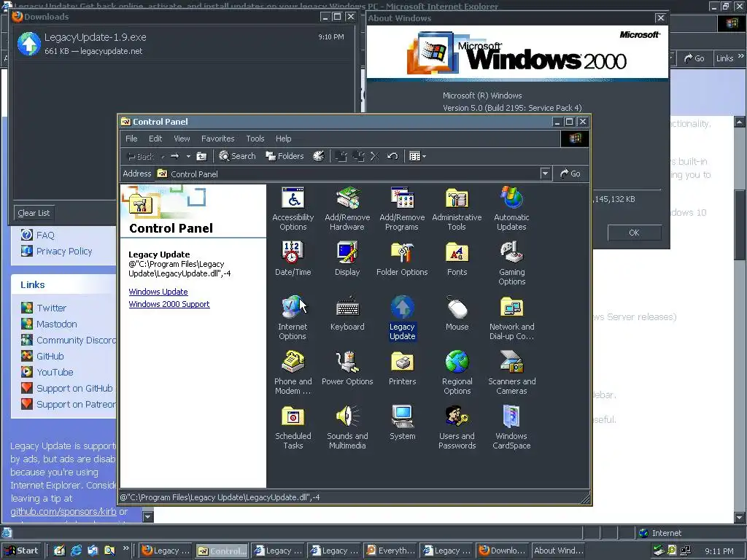Open Regional Options applet
The image size is (747, 560).
pos(457,373)
